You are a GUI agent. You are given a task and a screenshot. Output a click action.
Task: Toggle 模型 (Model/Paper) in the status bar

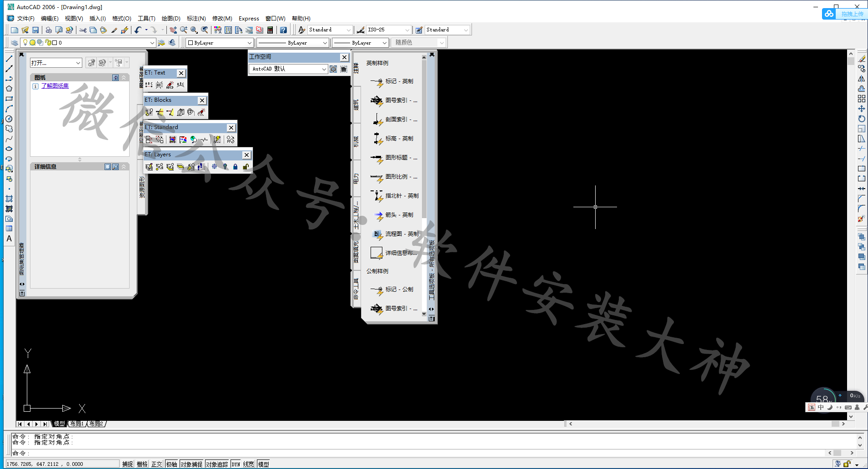263,464
